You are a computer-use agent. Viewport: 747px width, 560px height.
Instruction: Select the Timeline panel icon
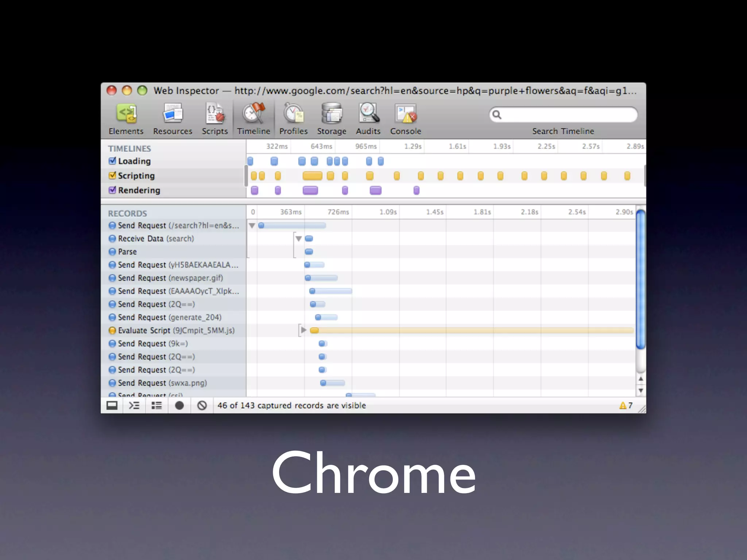[253, 113]
